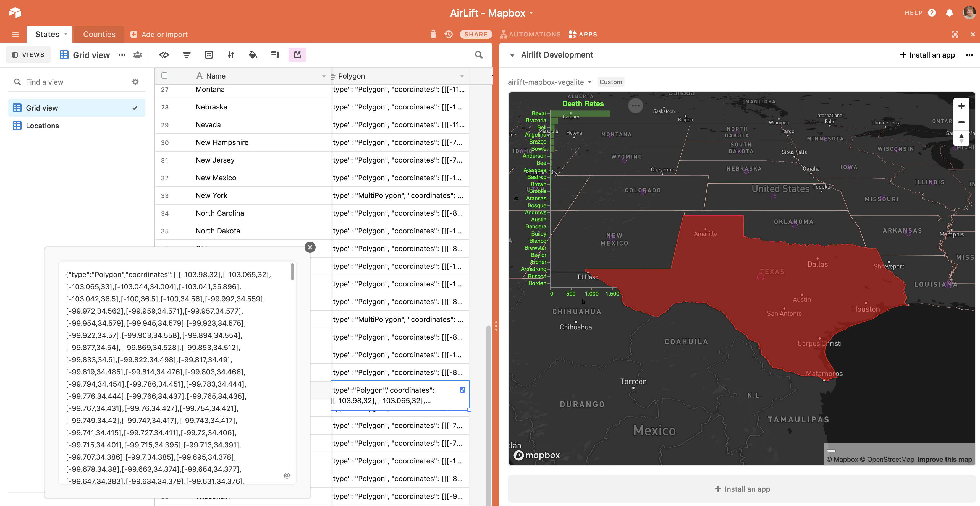The width and height of the screenshot is (980, 506).
Task: Open the AirLift - Mapbox base title dropdown
Action: [531, 13]
